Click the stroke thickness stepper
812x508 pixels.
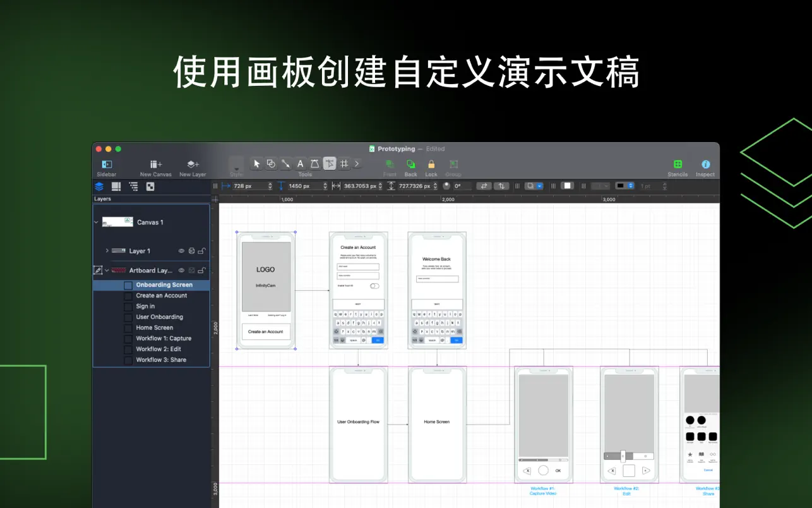pyautogui.click(x=665, y=186)
